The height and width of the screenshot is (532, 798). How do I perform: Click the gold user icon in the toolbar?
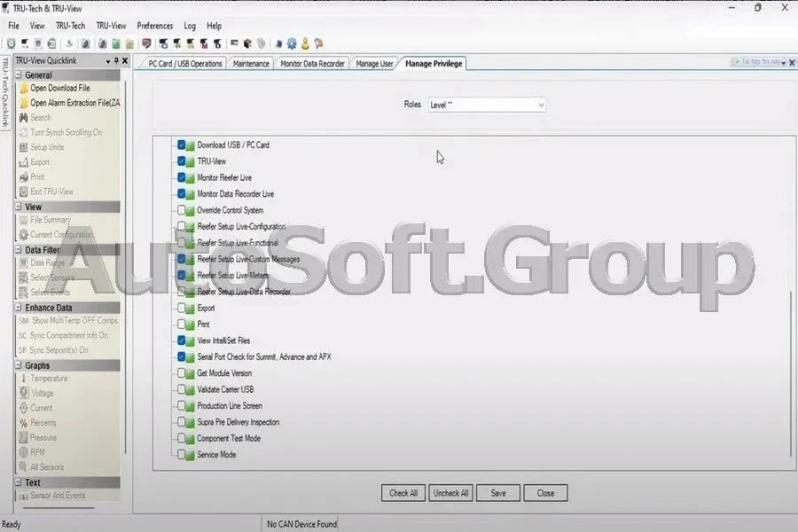(x=305, y=43)
